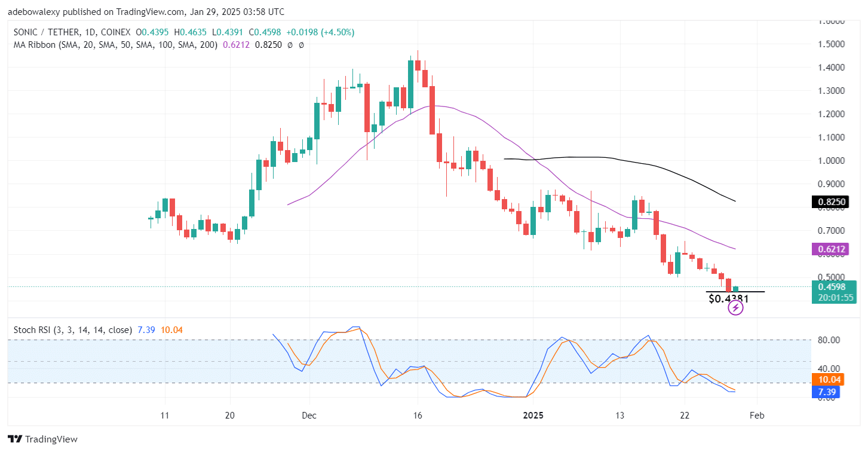Image resolution: width=868 pixels, height=452 pixels.
Task: Click the black 0.8250 price label
Action: [x=830, y=201]
